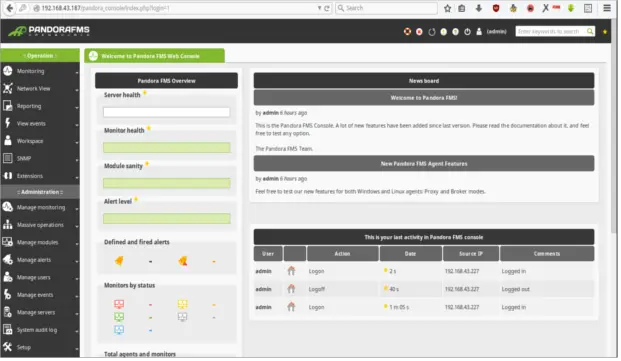
Task: Expand the Reporting menu arrow
Action: tap(76, 107)
